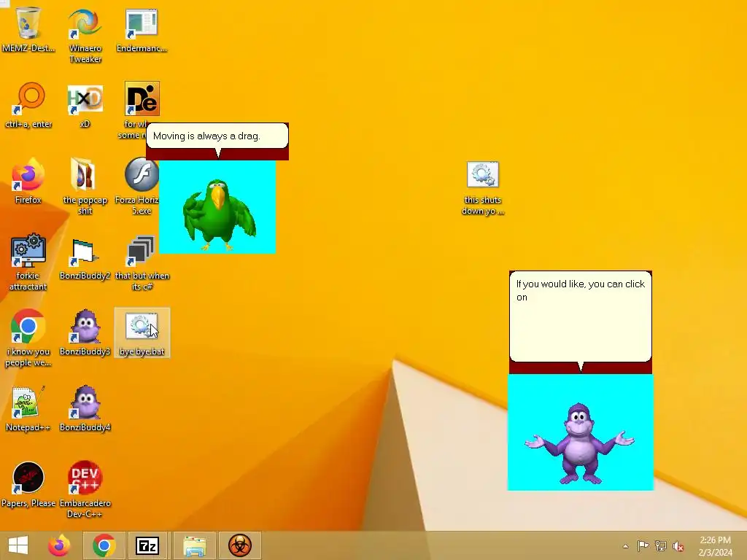Click the 'If you would like' speech bubble
This screenshot has height=560, width=747.
580,316
